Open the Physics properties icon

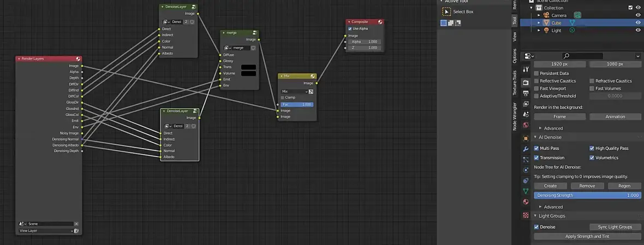pos(526,170)
